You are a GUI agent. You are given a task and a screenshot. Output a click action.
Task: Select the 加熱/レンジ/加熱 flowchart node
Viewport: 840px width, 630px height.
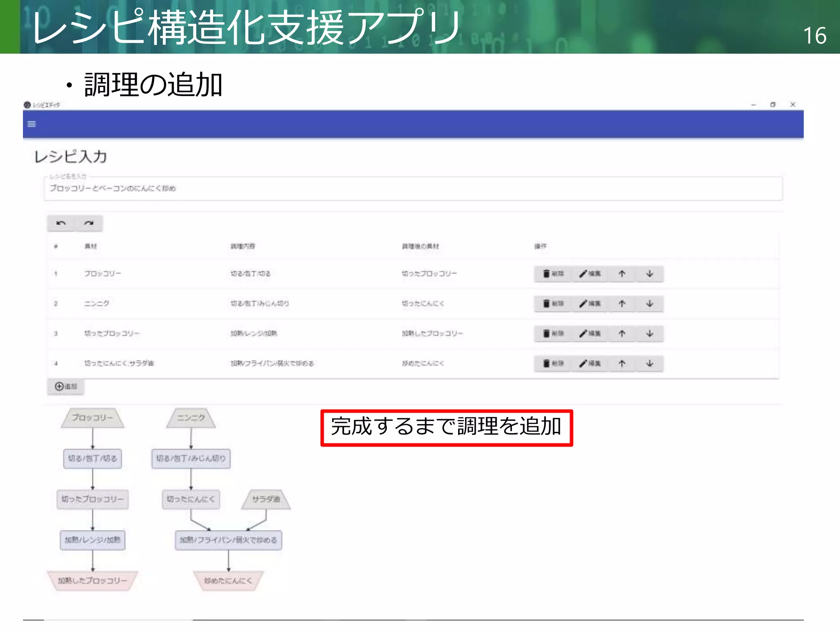pyautogui.click(x=93, y=540)
